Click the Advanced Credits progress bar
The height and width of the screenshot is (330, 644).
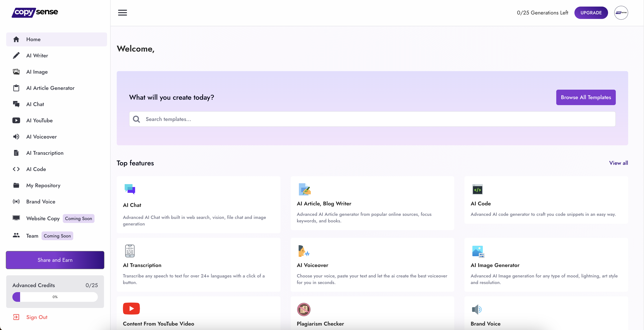coord(55,297)
